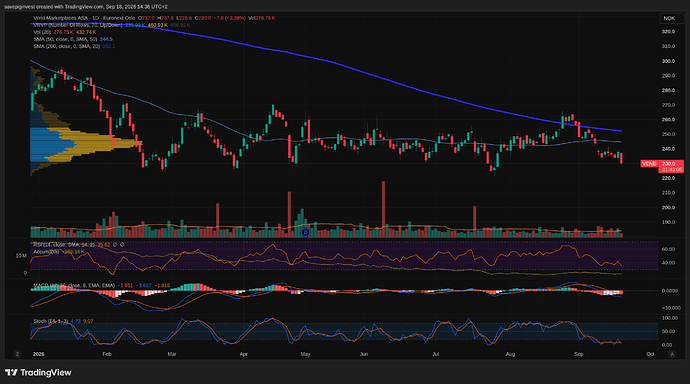
Task: Select the Accum/Dist indicator legend
Action: click(x=59, y=252)
